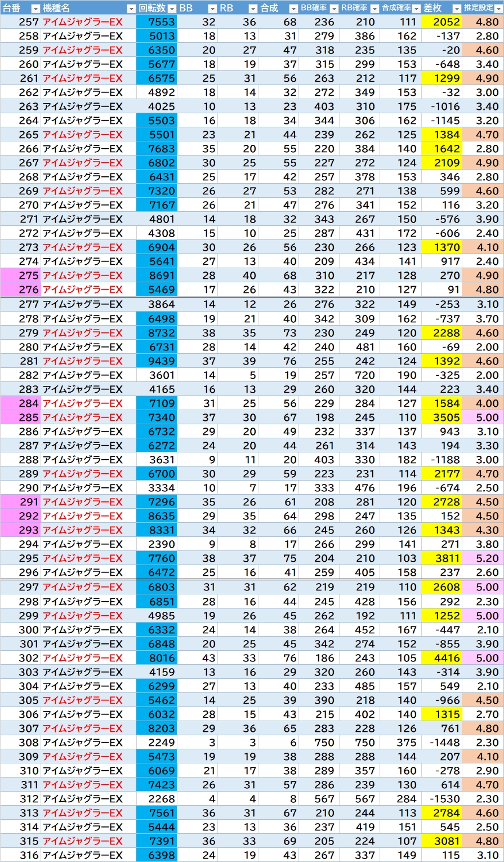Open the 推定設定 column filter dropdown
Screen dimensions: 504x862
(x=497, y=8)
